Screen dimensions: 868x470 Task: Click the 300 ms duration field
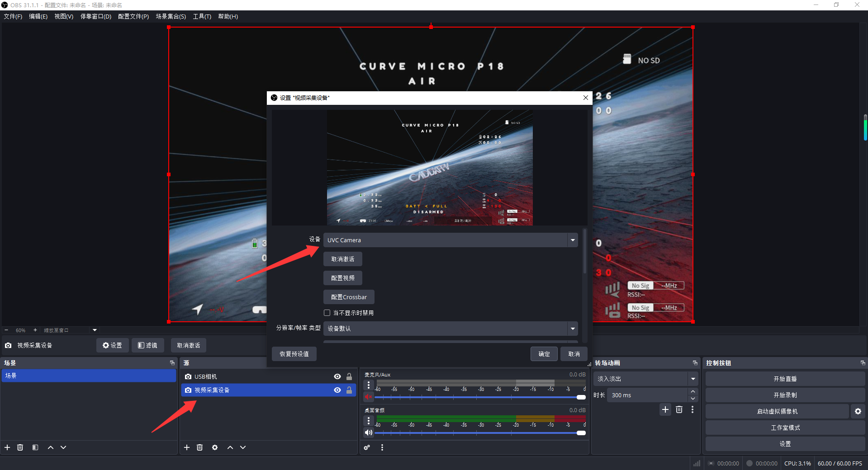pos(647,395)
